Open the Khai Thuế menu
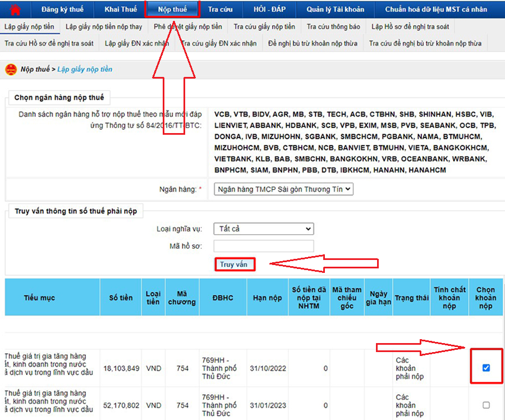Image resolution: width=505 pixels, height=420 pixels. [x=120, y=10]
